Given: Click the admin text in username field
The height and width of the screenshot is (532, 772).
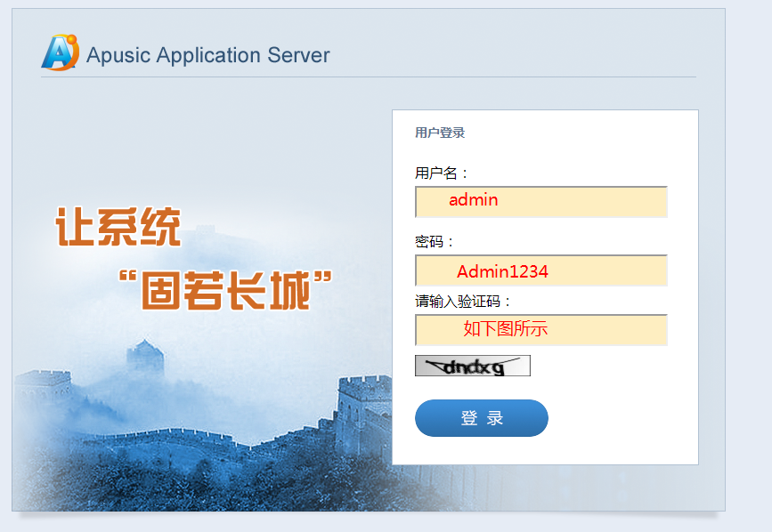Looking at the screenshot, I should tap(473, 200).
